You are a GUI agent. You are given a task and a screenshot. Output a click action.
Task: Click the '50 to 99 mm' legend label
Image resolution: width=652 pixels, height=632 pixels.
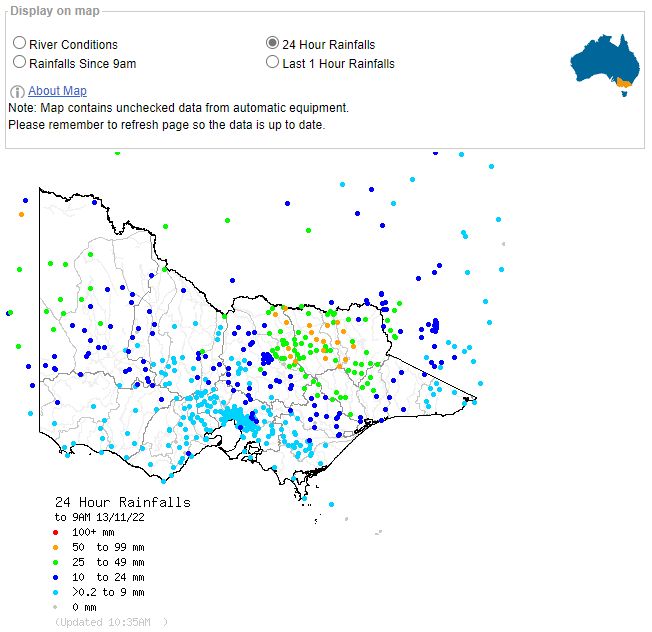[108, 547]
